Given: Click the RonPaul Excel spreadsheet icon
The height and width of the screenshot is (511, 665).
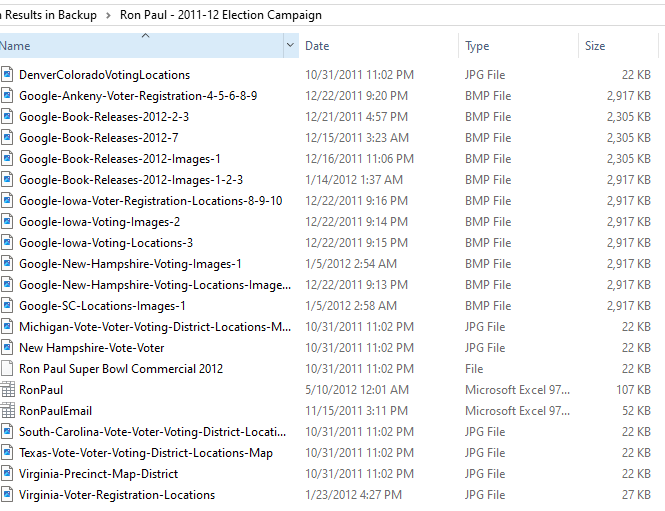Looking at the screenshot, I should [7, 390].
